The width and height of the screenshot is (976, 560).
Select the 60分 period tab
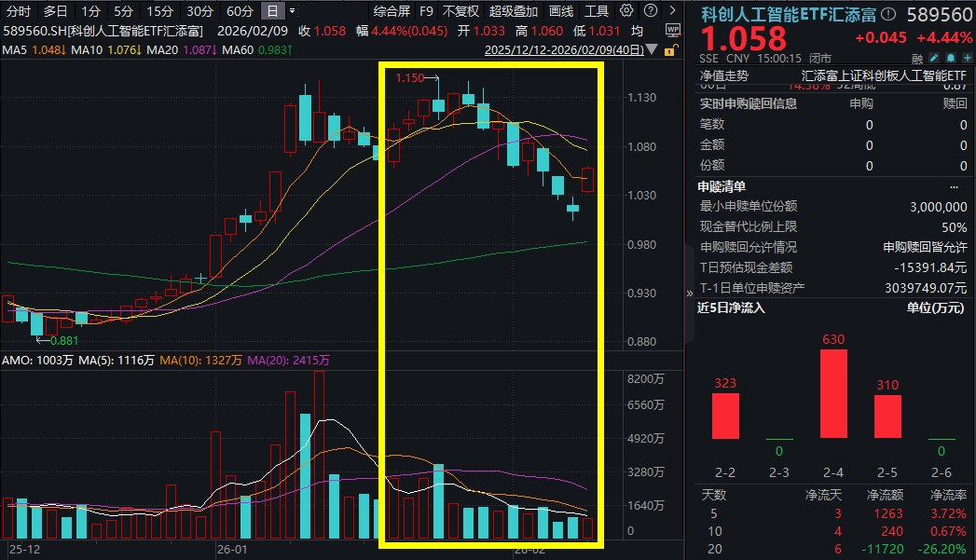pos(240,11)
